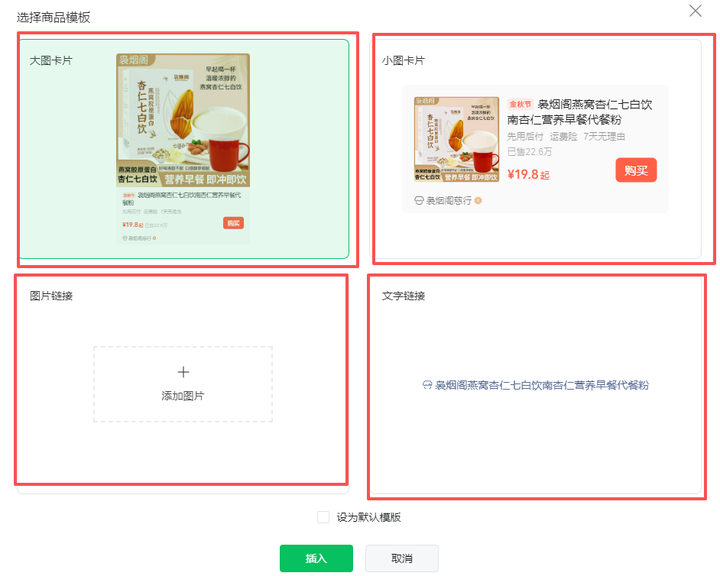The width and height of the screenshot is (720, 576).
Task: Click the link icon before text link
Action: click(x=427, y=385)
